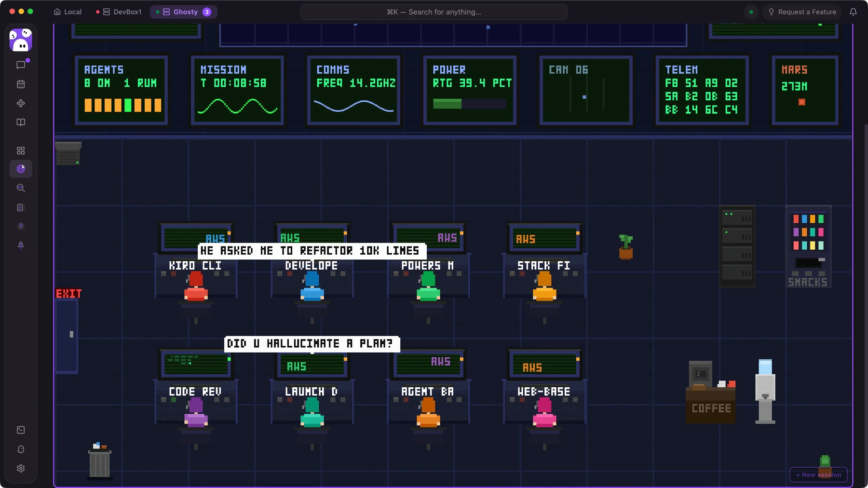
Task: Click the COFFEE machine counter
Action: 711,393
